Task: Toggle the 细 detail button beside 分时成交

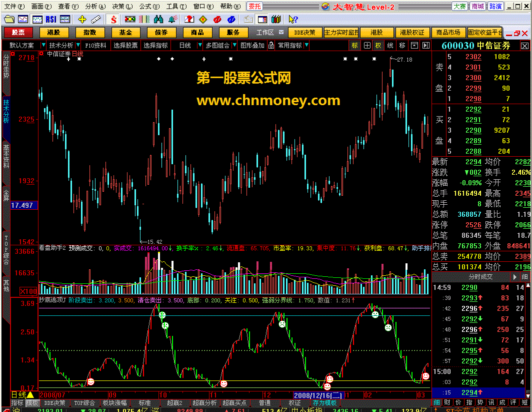Action: click(x=525, y=277)
